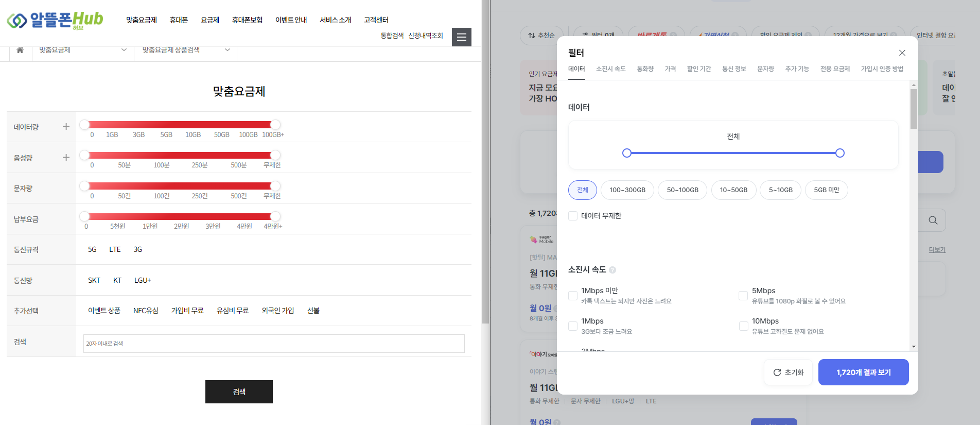Switch to 추가 기능 filter tab
The image size is (980, 425).
click(797, 69)
